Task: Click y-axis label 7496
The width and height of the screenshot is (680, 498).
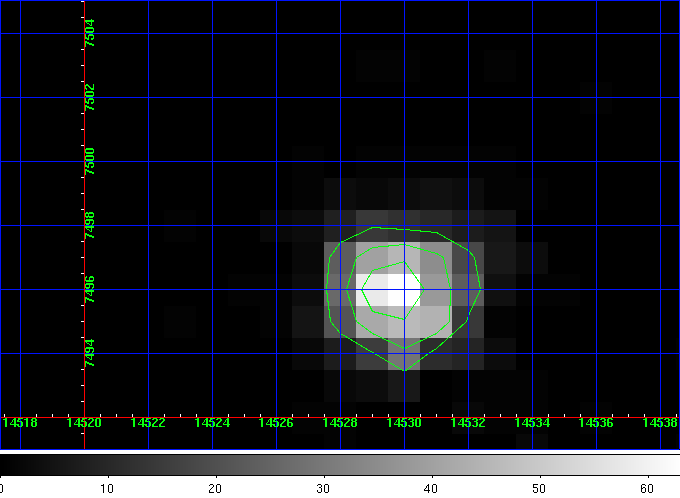Action: [90, 289]
